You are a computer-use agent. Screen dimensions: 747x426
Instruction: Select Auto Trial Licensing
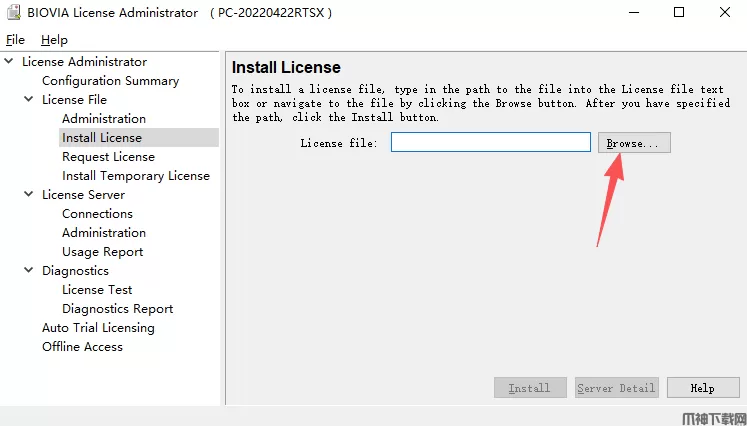pyautogui.click(x=98, y=328)
